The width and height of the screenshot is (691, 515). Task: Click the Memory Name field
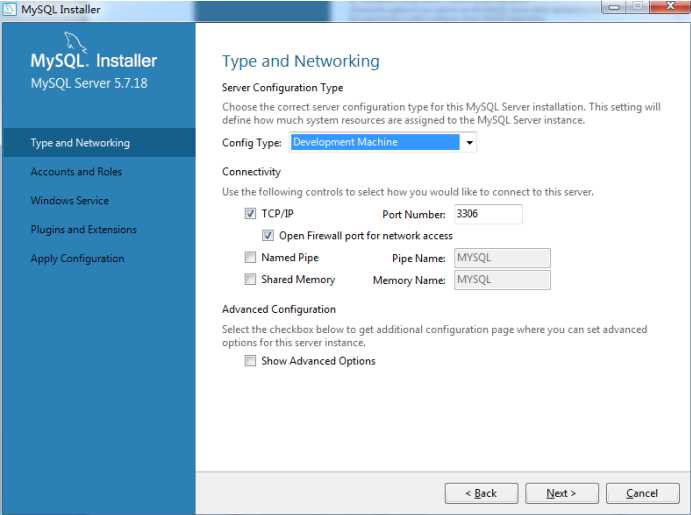point(502,280)
